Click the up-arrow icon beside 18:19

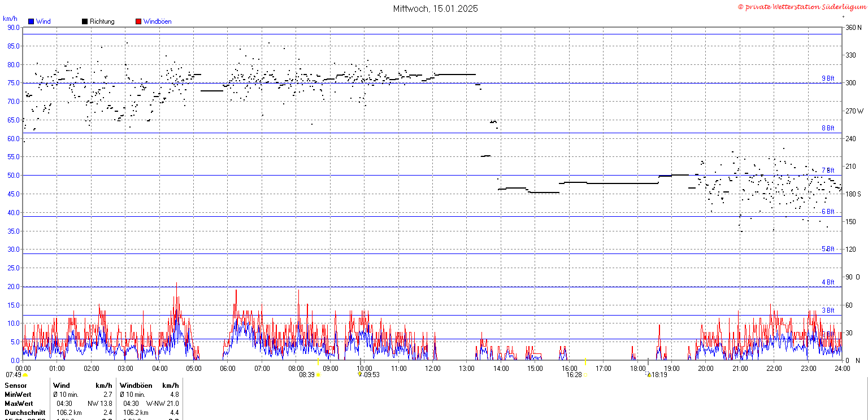click(649, 374)
